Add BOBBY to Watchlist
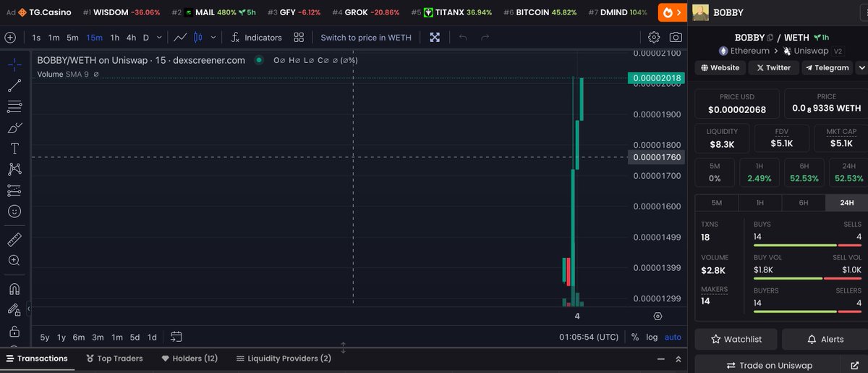 point(736,339)
